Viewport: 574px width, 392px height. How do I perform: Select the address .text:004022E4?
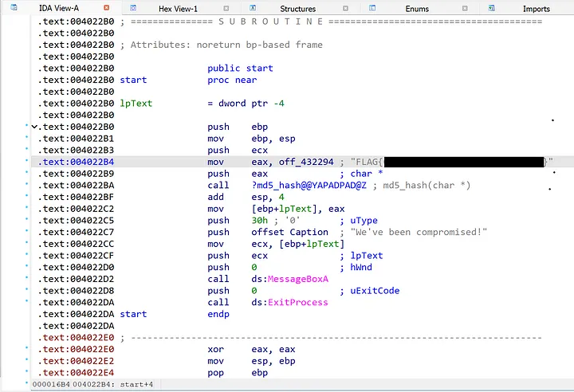point(76,373)
